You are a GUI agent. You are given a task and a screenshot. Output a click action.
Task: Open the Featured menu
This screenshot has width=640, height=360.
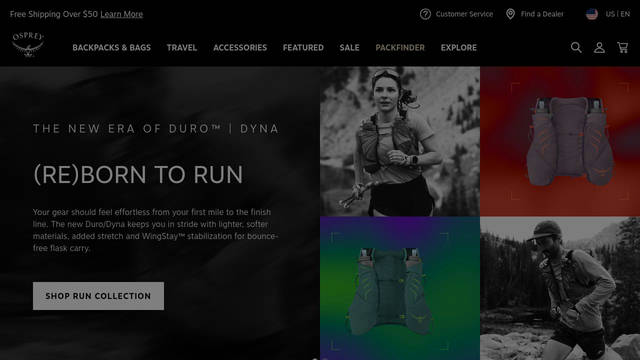[x=303, y=48]
